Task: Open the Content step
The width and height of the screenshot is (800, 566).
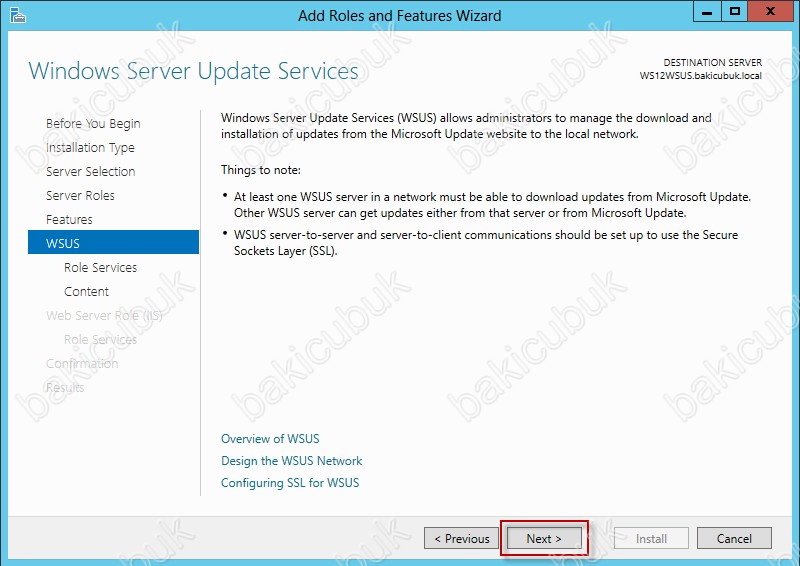Action: (86, 291)
